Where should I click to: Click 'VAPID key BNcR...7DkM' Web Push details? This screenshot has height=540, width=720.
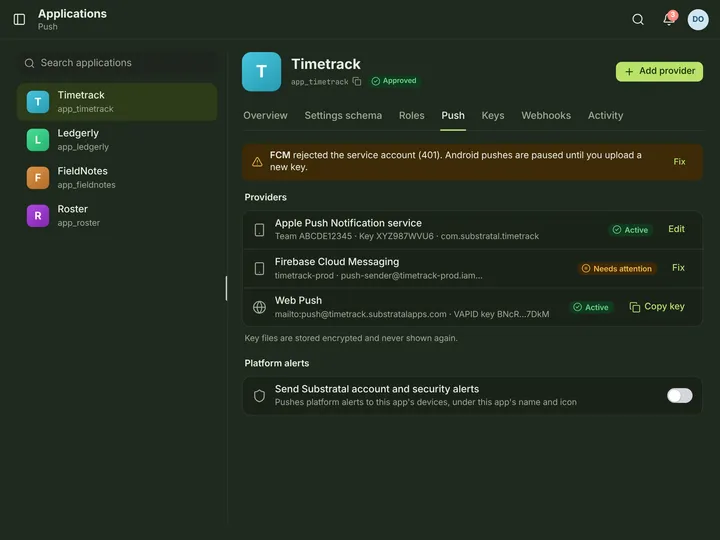(501, 314)
